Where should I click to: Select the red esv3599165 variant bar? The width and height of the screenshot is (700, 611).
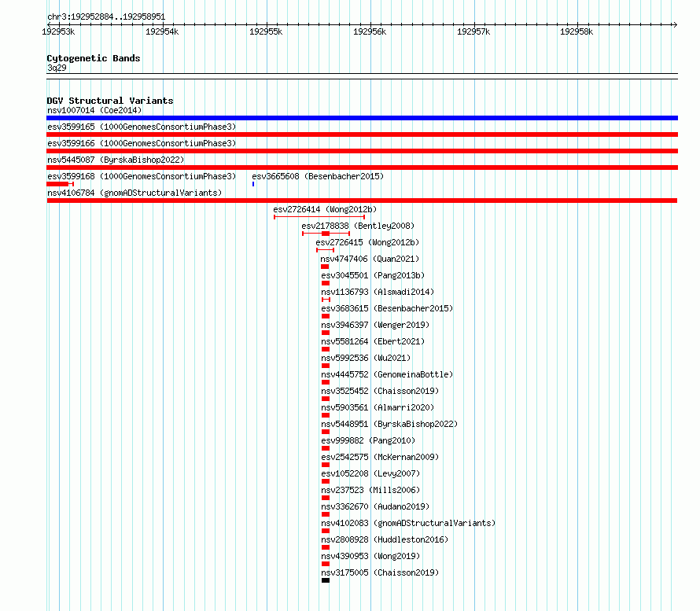coord(362,134)
